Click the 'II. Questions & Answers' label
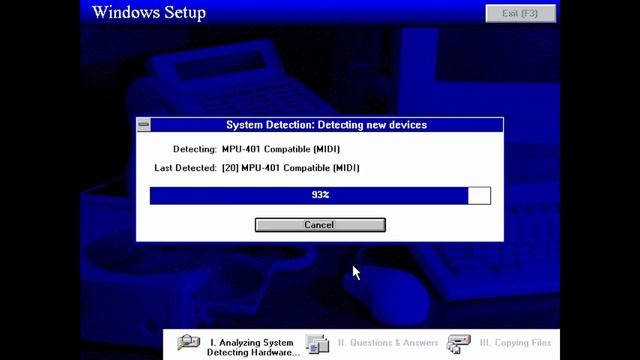Screen dimensions: 640x360 (388, 343)
